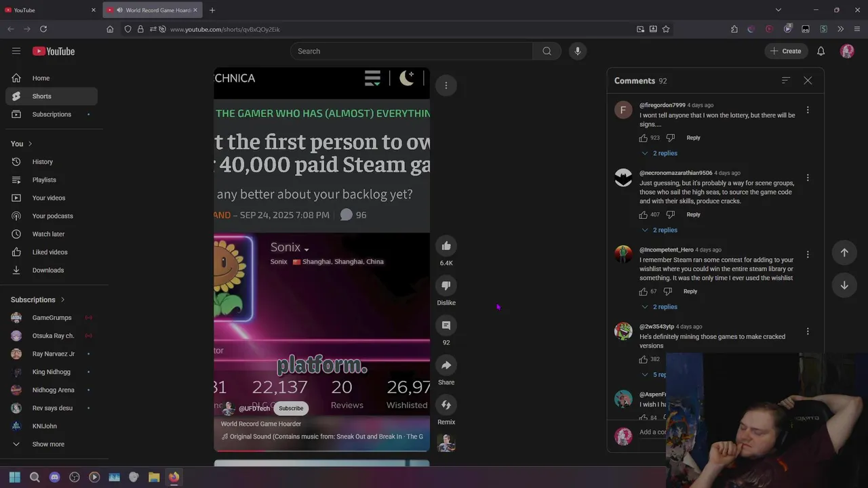The width and height of the screenshot is (868, 488).
Task: Reply to @necronomazarathian9506's comment
Action: 693,215
